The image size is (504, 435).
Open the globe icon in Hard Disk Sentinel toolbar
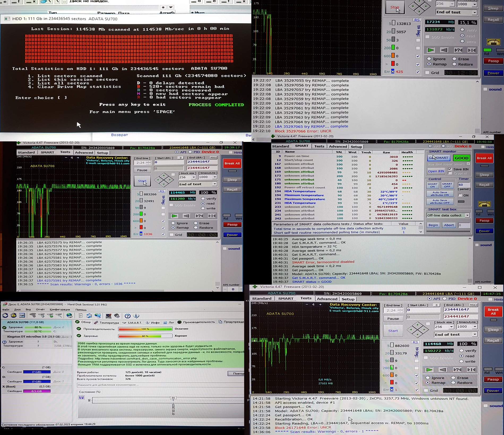69,315
